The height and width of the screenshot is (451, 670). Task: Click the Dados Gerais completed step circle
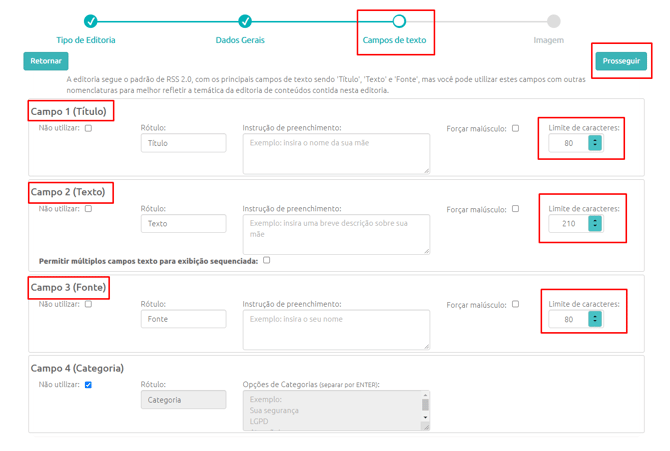click(245, 21)
